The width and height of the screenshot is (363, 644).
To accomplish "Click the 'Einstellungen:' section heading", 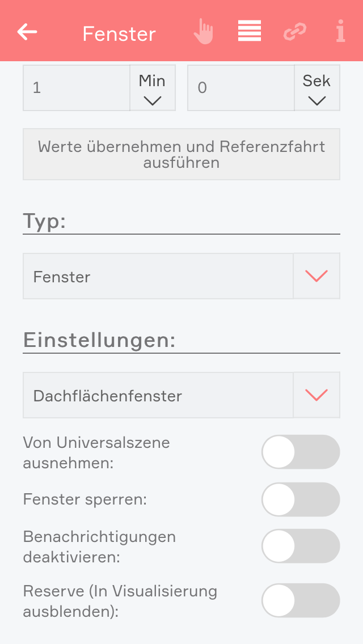I will point(99,341).
